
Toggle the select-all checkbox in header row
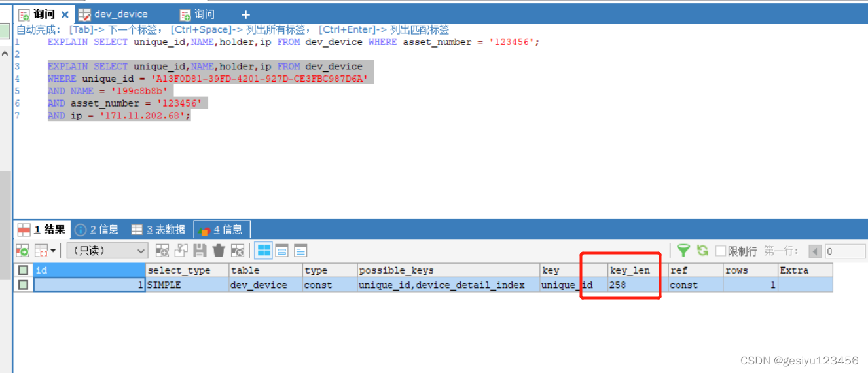(x=24, y=270)
